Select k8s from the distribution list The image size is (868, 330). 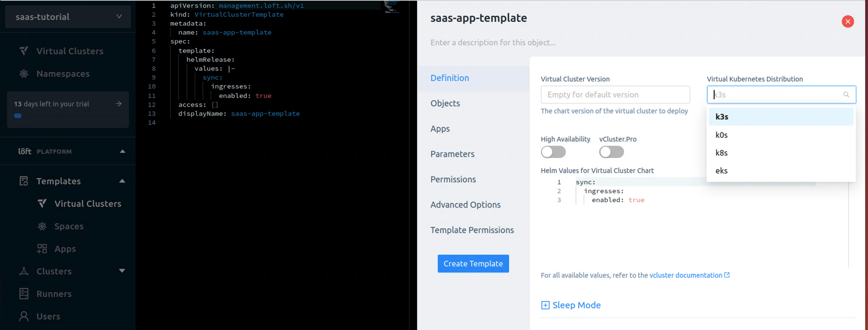point(721,153)
